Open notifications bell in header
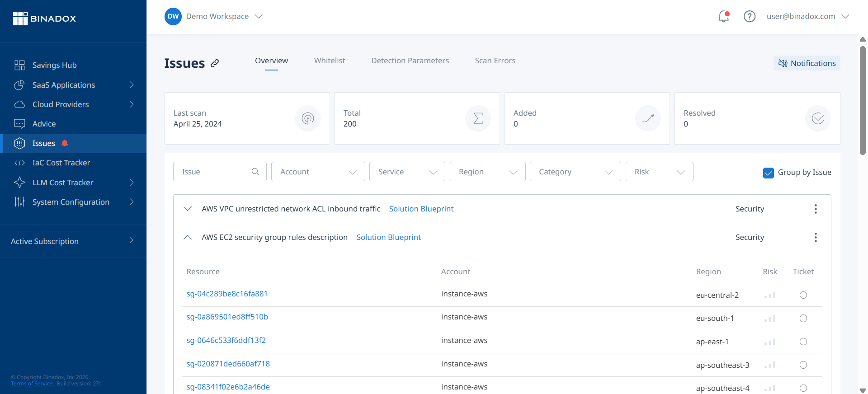Screen dimensions: 868x394 coord(724,16)
